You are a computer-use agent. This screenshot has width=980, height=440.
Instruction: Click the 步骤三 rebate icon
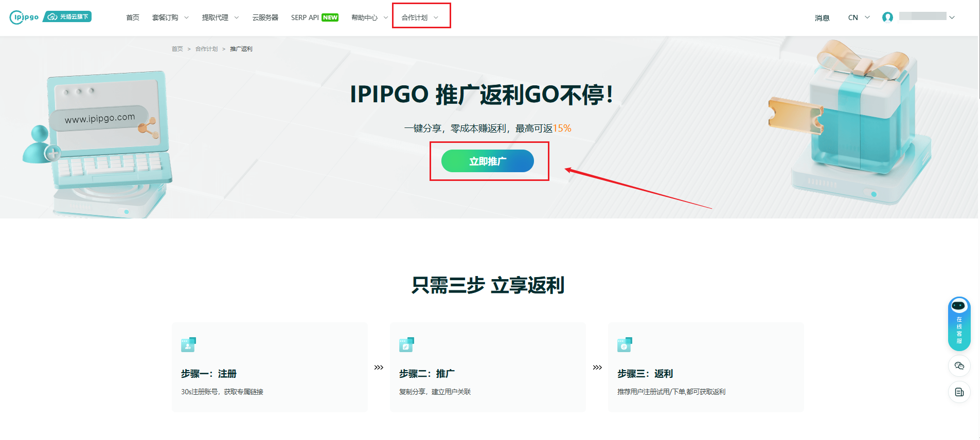click(625, 344)
